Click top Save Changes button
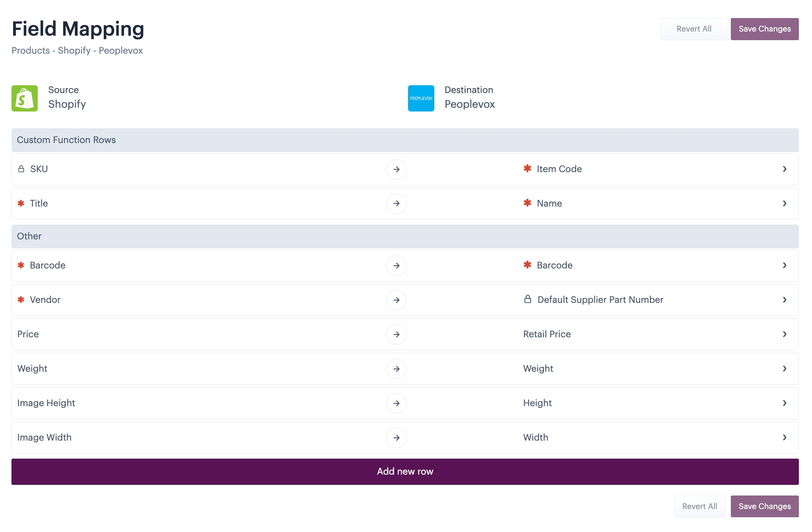Image resolution: width=812 pixels, height=532 pixels. tap(764, 29)
